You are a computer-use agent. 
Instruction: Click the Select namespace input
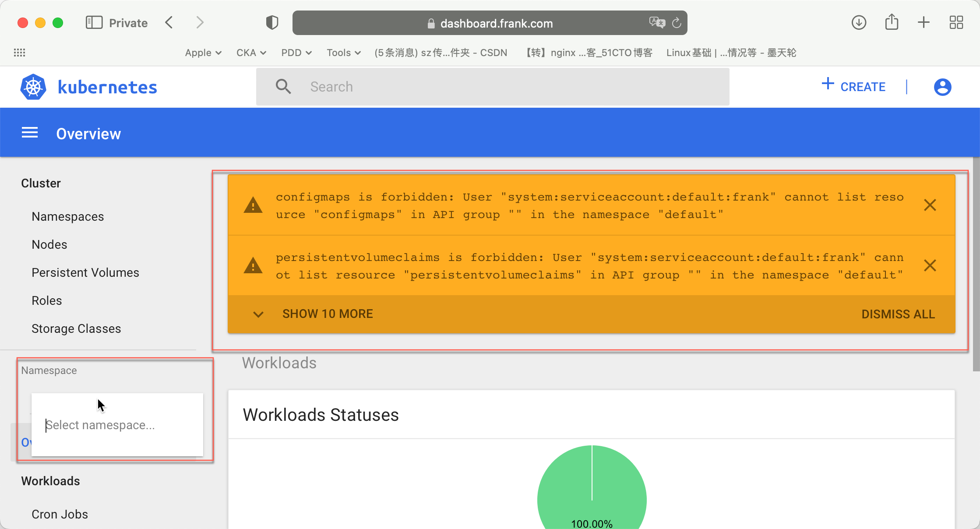tap(117, 425)
